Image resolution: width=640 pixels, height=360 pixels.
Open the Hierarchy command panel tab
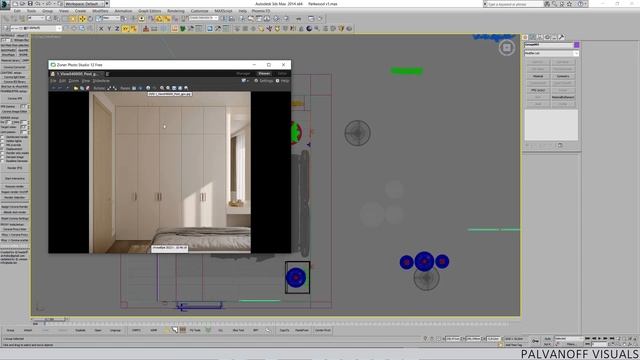click(540, 37)
